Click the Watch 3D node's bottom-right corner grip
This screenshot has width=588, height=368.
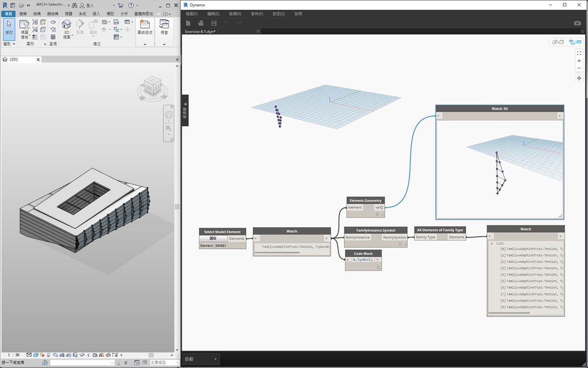click(x=560, y=216)
